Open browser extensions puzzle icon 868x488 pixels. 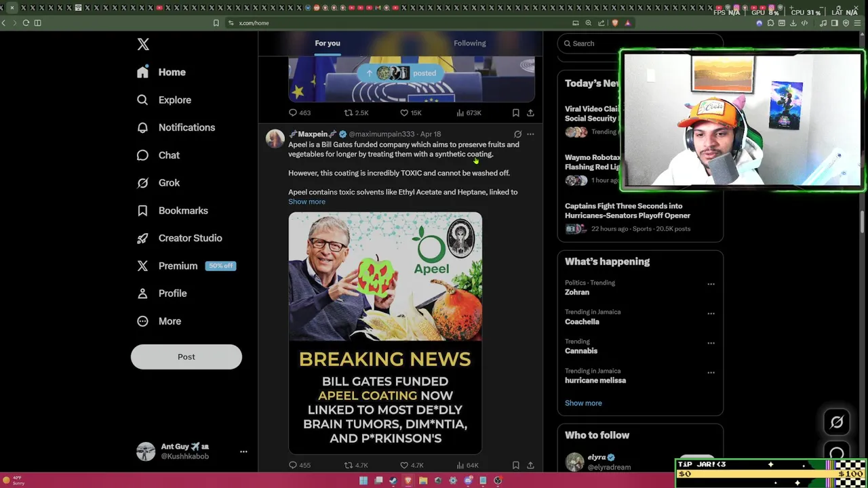pos(770,23)
